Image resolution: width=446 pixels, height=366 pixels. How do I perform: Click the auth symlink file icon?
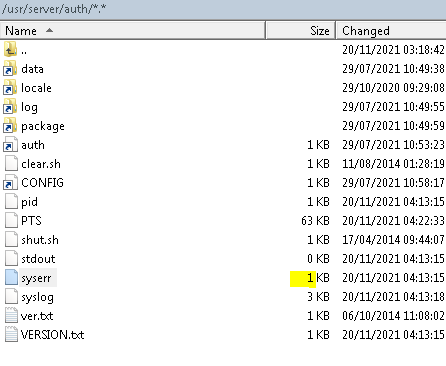(x=10, y=144)
